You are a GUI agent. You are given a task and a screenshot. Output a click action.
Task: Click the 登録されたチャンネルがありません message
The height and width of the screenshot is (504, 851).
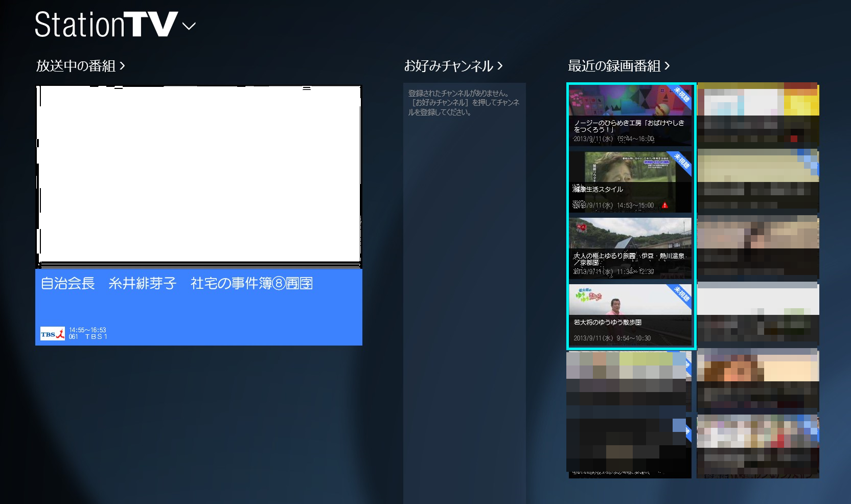pyautogui.click(x=464, y=103)
